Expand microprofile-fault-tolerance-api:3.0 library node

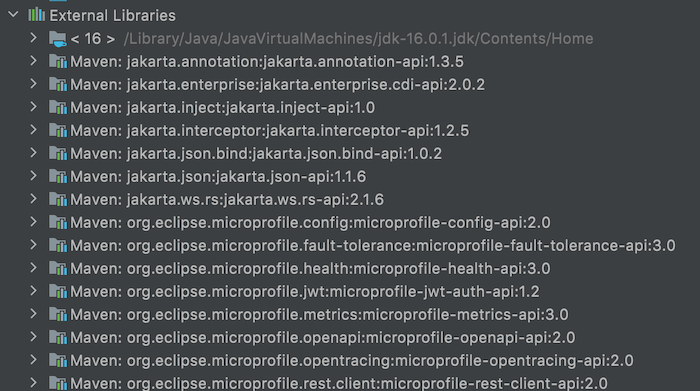click(x=33, y=245)
